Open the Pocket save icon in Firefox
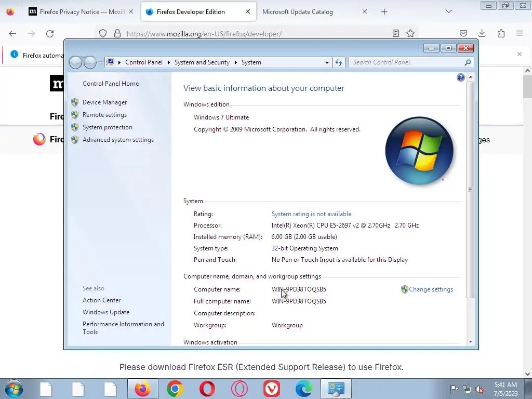 pyautogui.click(x=463, y=33)
